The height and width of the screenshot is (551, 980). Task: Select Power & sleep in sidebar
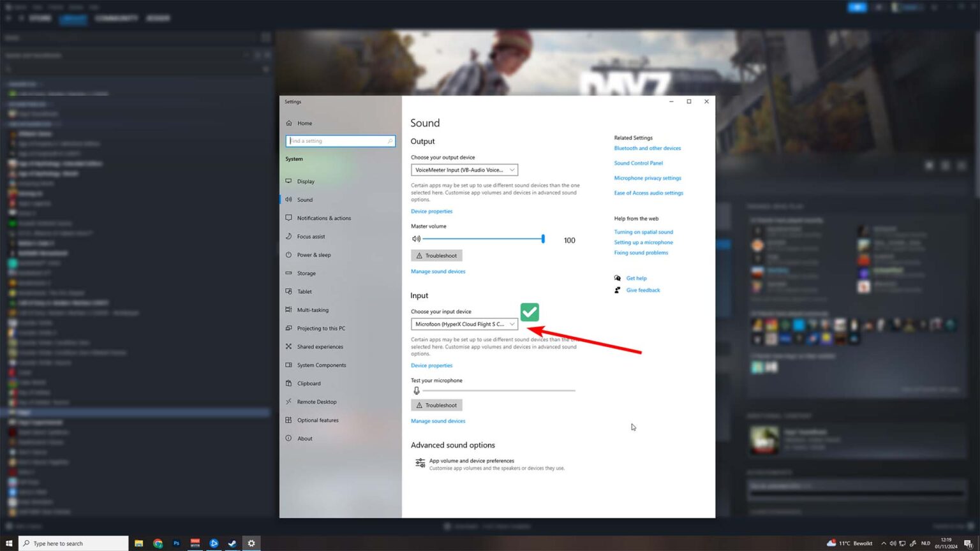pos(313,255)
